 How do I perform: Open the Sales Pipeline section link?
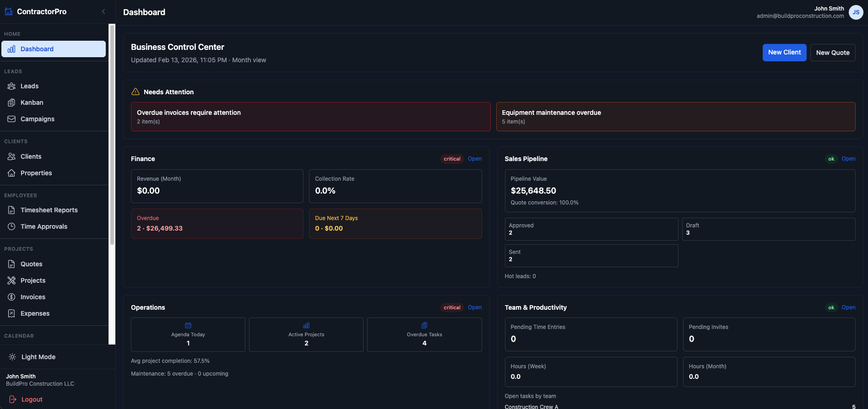click(x=848, y=159)
